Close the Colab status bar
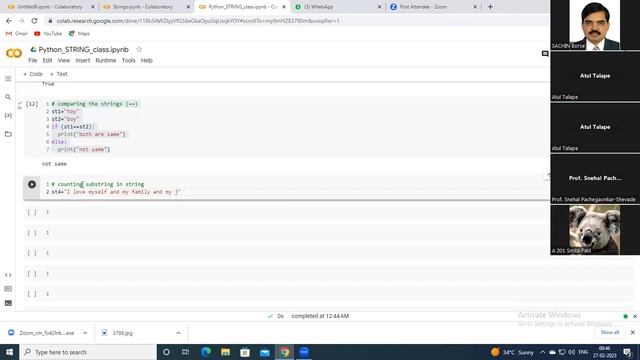Image resolution: width=640 pixels, height=360 pixels. coord(635,316)
